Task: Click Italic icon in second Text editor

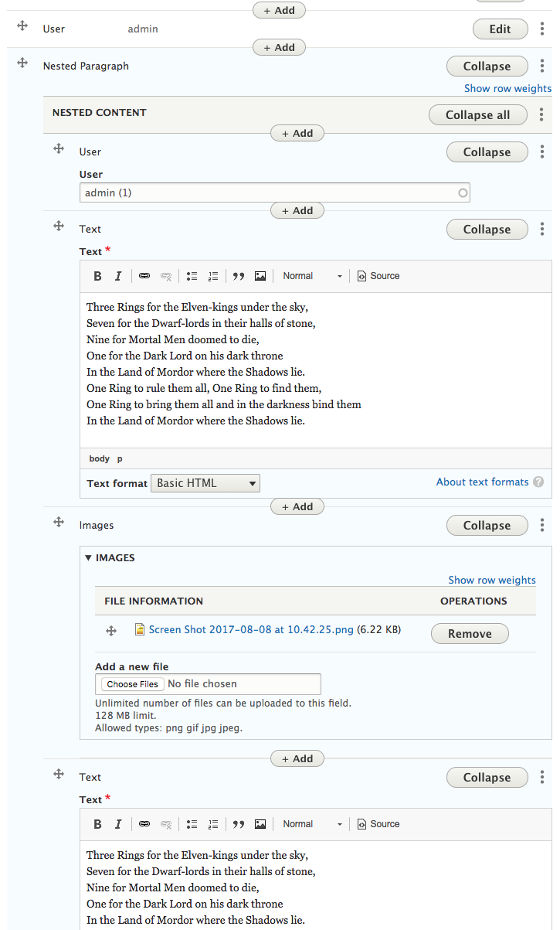Action: [118, 824]
